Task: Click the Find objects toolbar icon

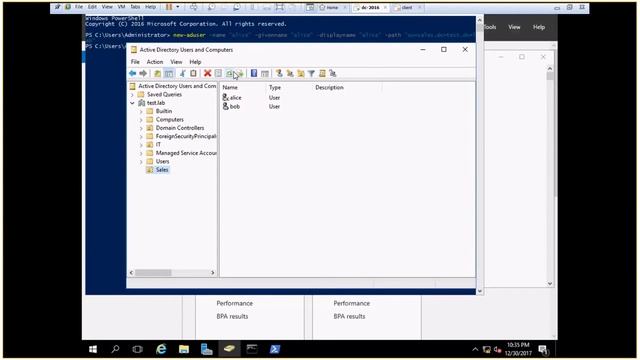Action: 322,73
